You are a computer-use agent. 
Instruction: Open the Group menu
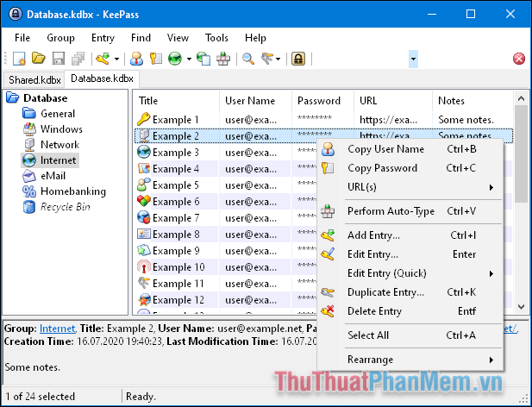[x=60, y=38]
